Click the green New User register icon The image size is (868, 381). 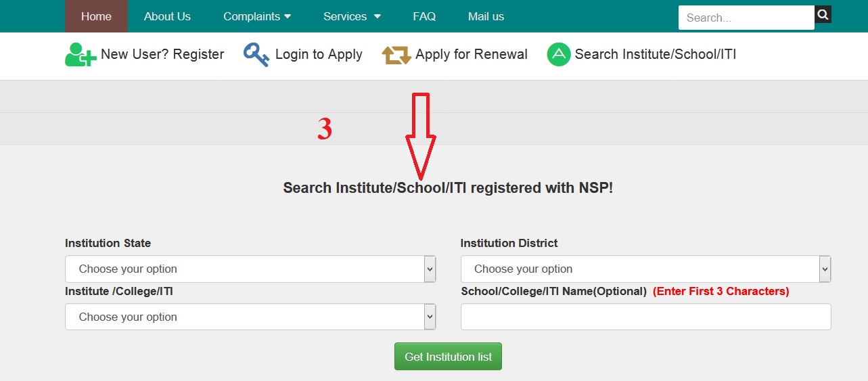pos(81,55)
